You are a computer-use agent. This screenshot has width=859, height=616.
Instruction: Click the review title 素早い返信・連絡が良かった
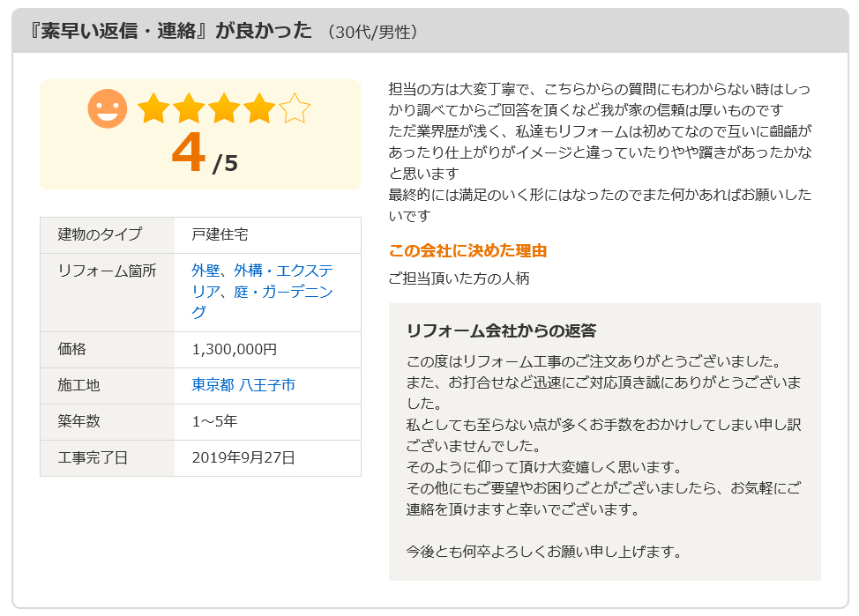click(x=171, y=31)
